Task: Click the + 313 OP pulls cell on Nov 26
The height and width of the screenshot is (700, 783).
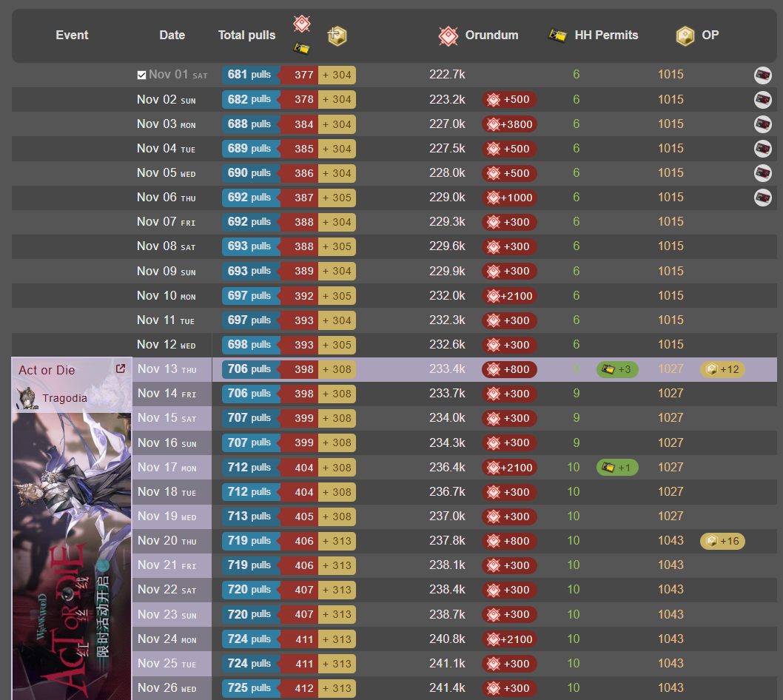Action: tap(337, 688)
